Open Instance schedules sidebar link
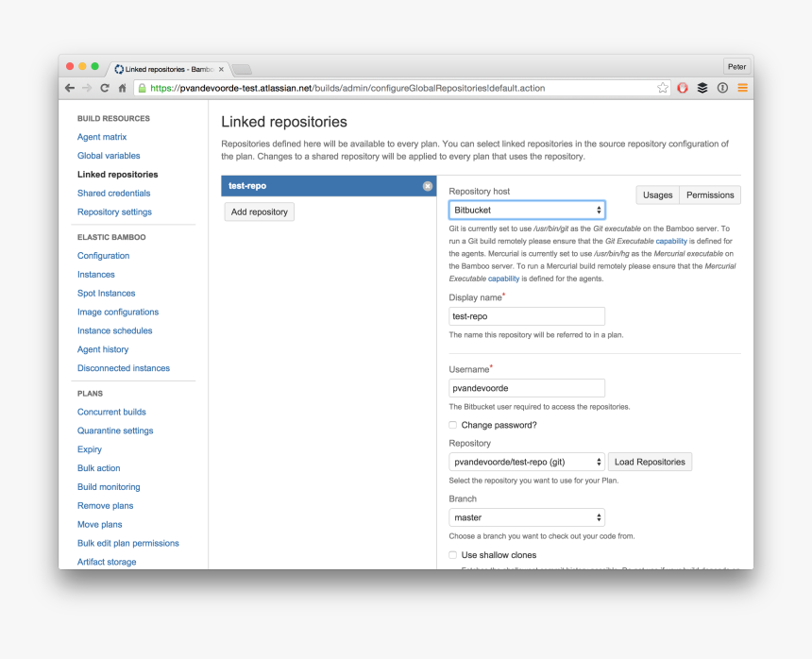Viewport: 812px width, 659px height. pyautogui.click(x=115, y=330)
